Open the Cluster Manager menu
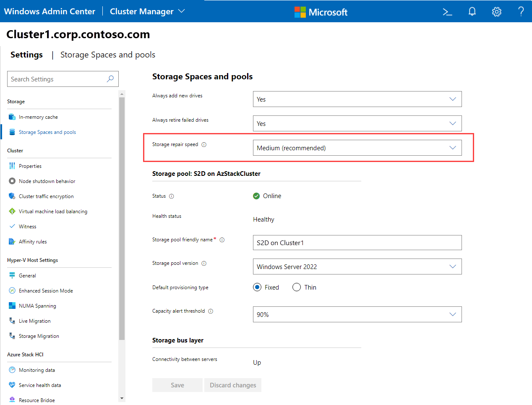Screen dimensions: 532x405 coord(147,12)
